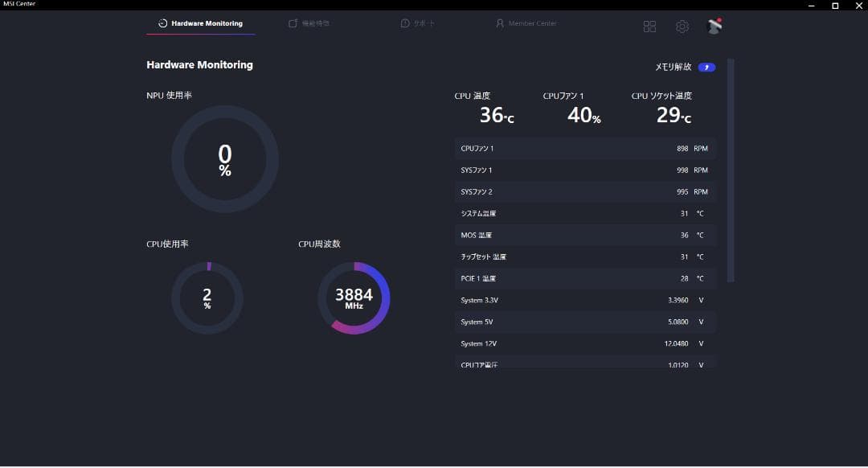Open the サポート tab
Image resolution: width=868 pixels, height=468 pixels.
[x=418, y=23]
